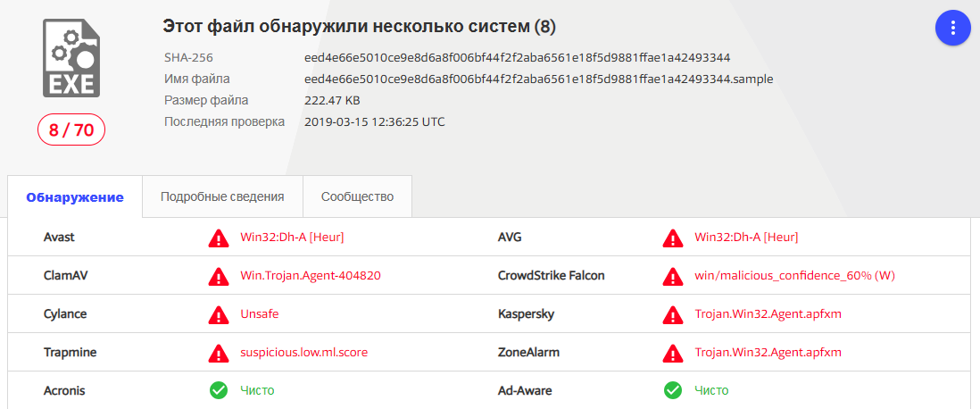Click the red warning icon next to Avast

coord(219,238)
